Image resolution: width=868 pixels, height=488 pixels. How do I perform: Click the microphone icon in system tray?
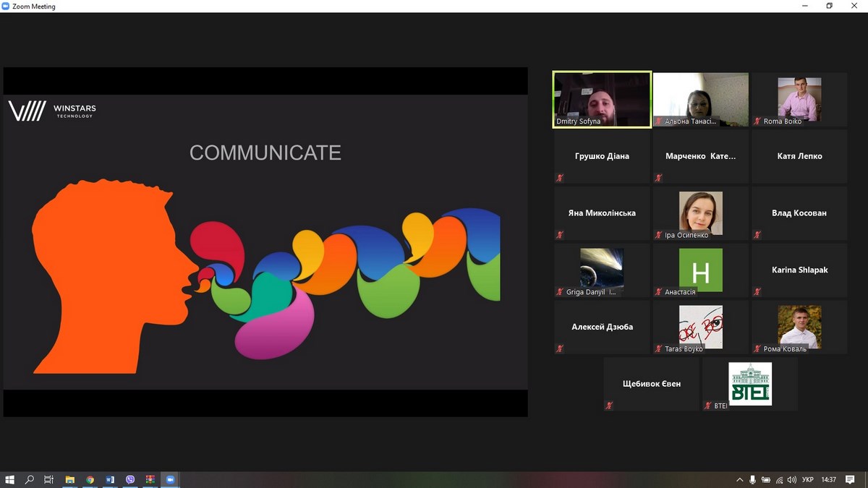(752, 479)
